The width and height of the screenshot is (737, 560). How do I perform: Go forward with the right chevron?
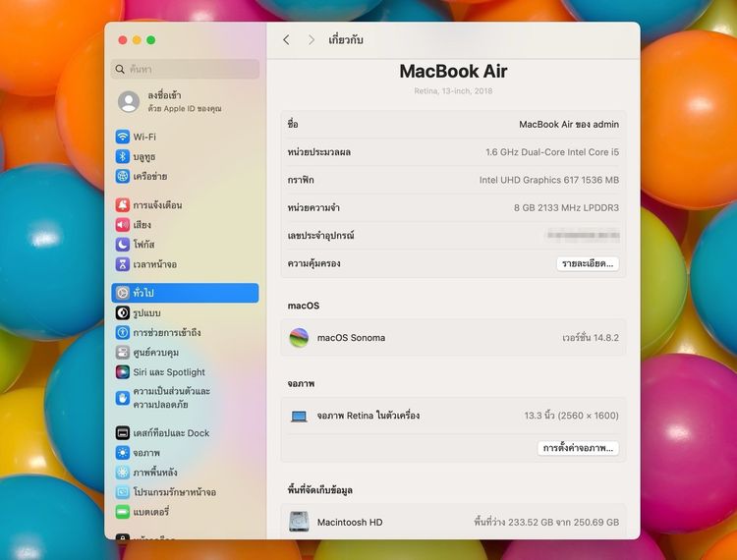312,40
